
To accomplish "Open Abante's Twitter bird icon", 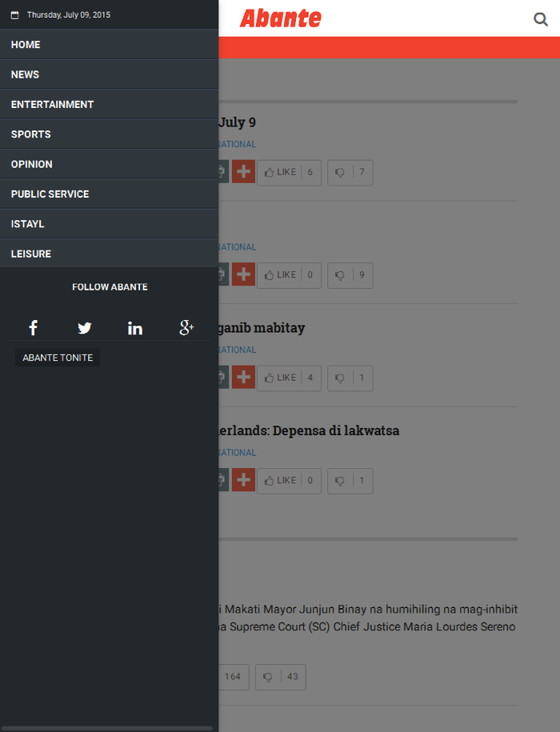I will tap(85, 328).
